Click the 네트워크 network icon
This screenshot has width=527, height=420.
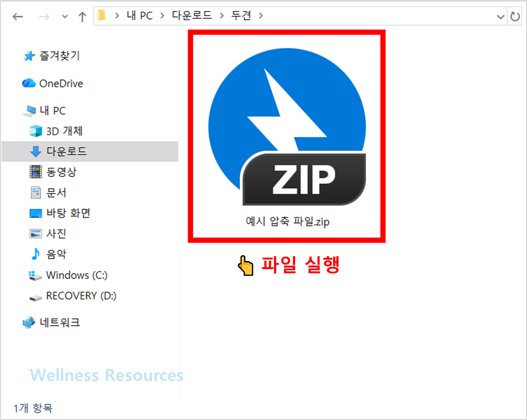point(29,323)
